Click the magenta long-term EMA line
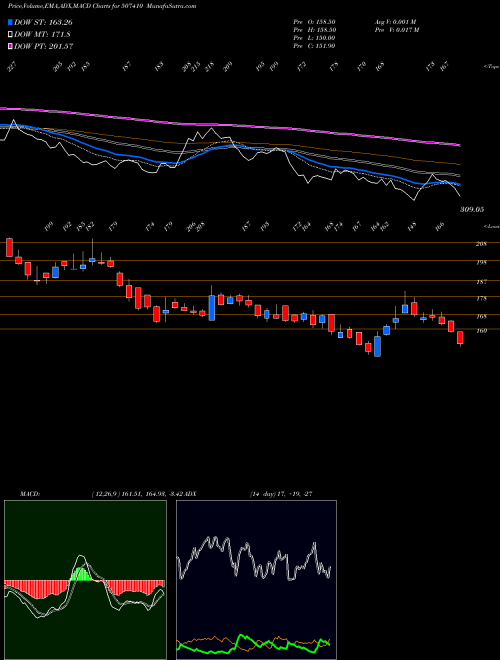Image resolution: width=500 pixels, height=660 pixels. click(x=229, y=125)
